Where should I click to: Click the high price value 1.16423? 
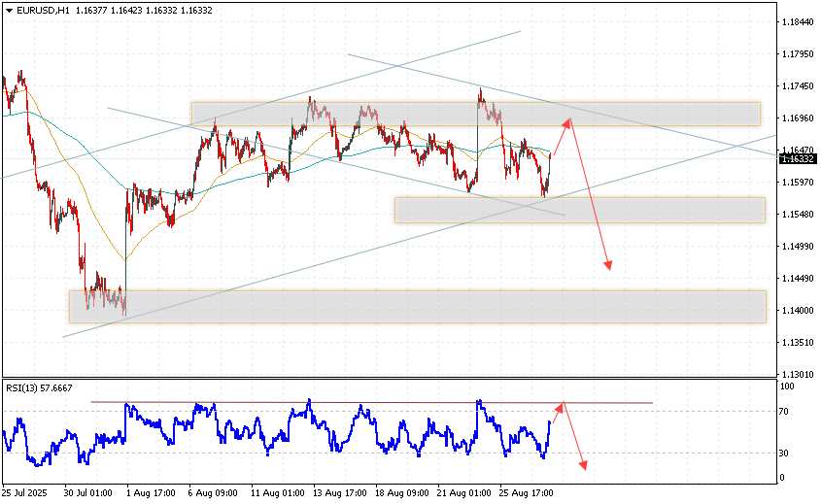tap(126, 10)
